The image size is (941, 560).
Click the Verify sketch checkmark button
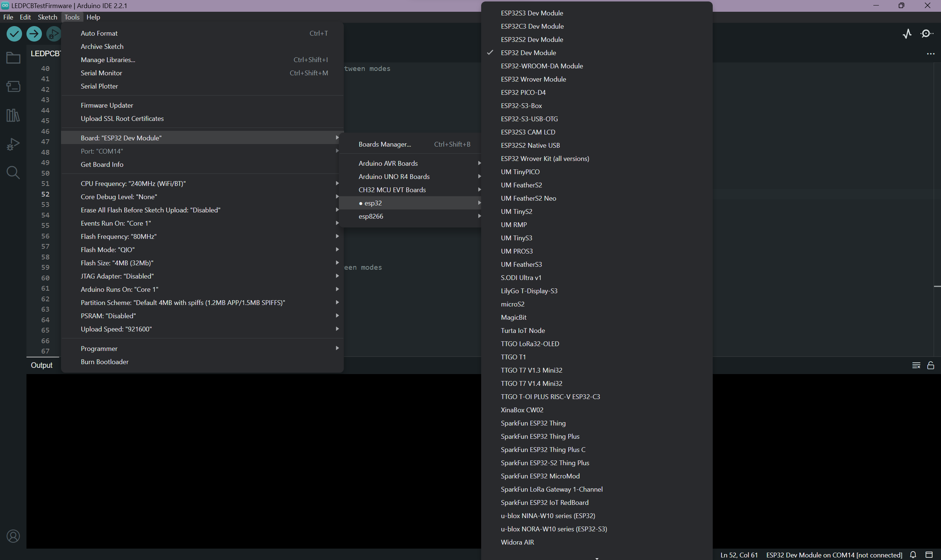(x=14, y=33)
